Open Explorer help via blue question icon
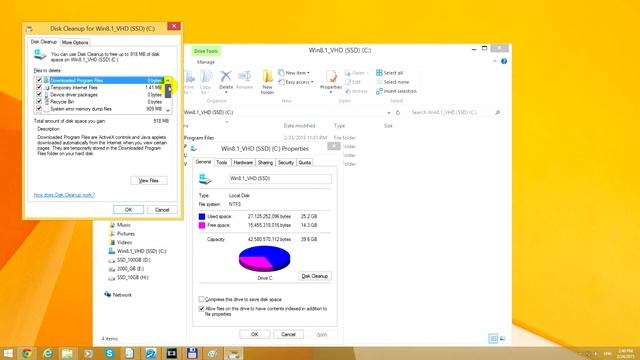Screen dimensions: 640x360 [504, 61]
